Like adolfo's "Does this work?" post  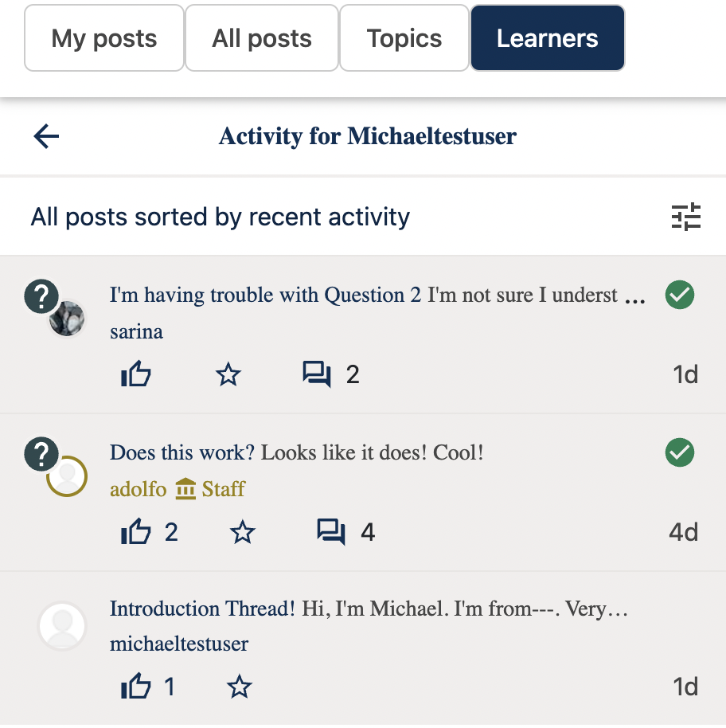[x=136, y=531]
